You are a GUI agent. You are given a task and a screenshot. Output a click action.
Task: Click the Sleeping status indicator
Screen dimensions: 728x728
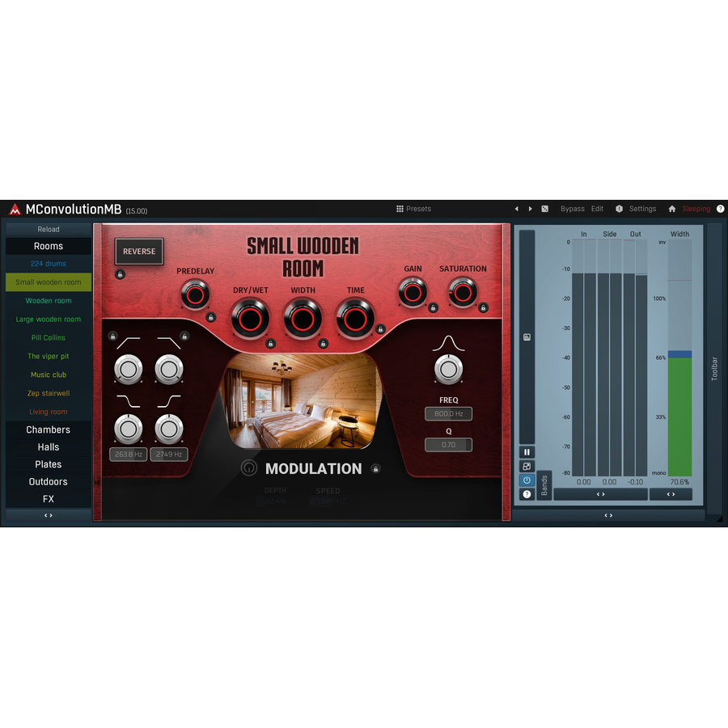pyautogui.click(x=696, y=209)
